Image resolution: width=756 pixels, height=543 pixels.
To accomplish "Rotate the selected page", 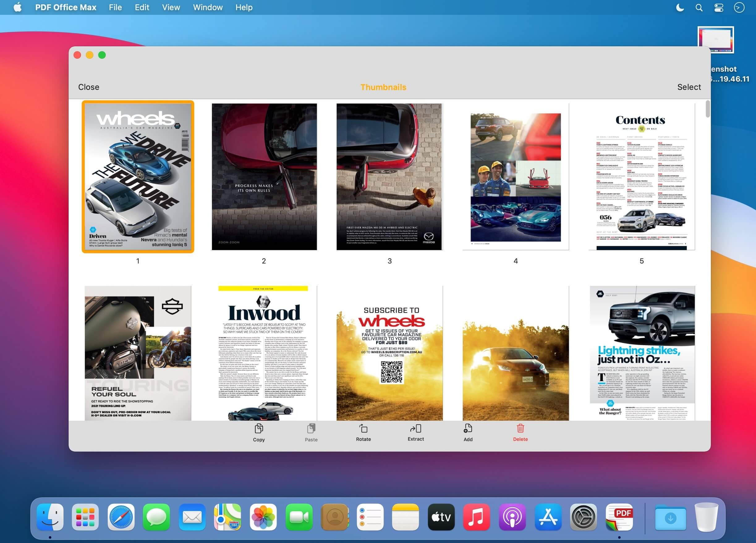I will point(363,429).
